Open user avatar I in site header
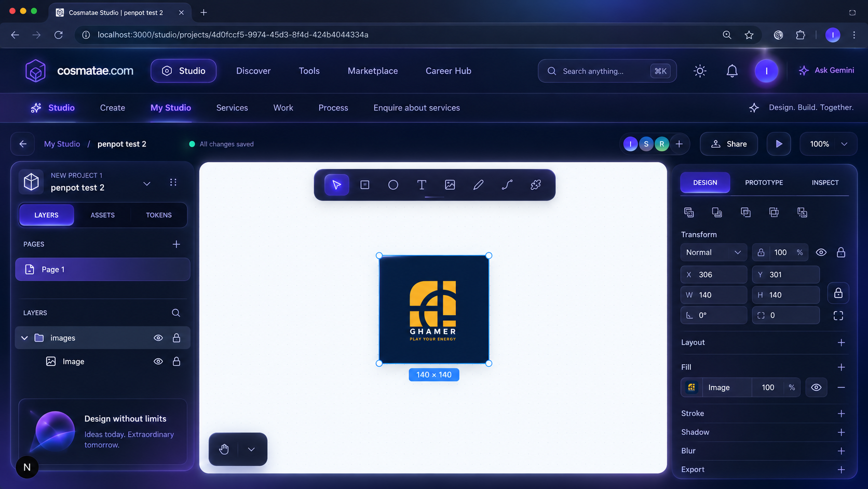The height and width of the screenshot is (489, 868). pyautogui.click(x=766, y=71)
